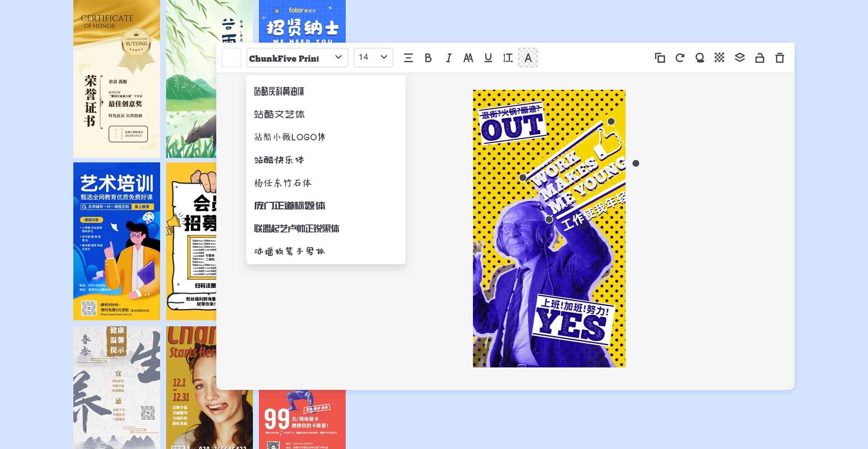Click the underline U formatting button
The image size is (868, 449).
tap(487, 57)
